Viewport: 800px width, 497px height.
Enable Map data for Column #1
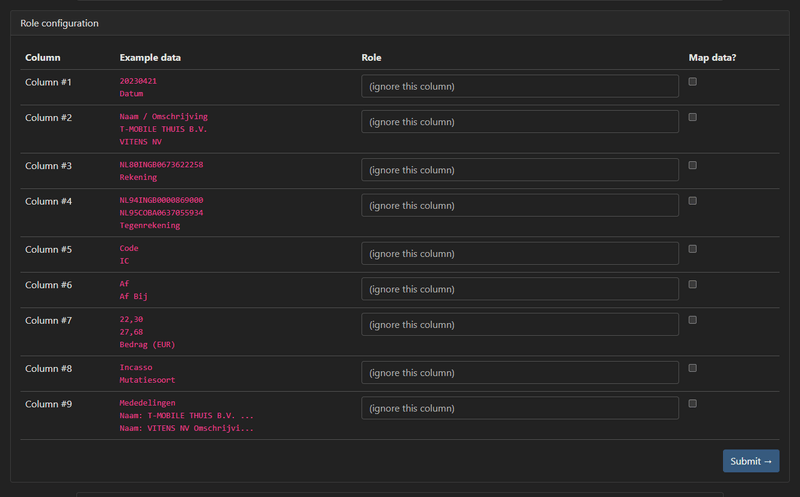click(x=693, y=82)
